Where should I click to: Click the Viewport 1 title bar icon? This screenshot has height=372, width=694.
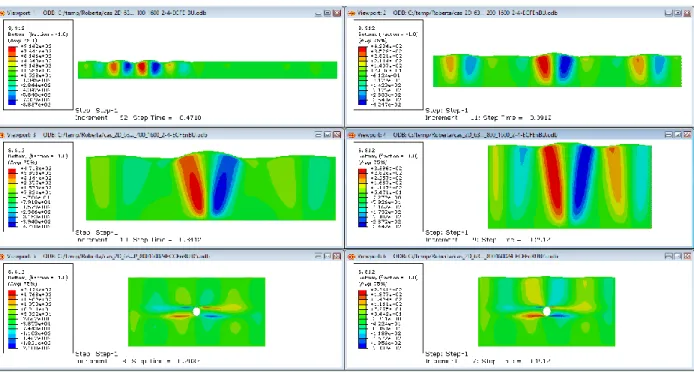coord(2,13)
